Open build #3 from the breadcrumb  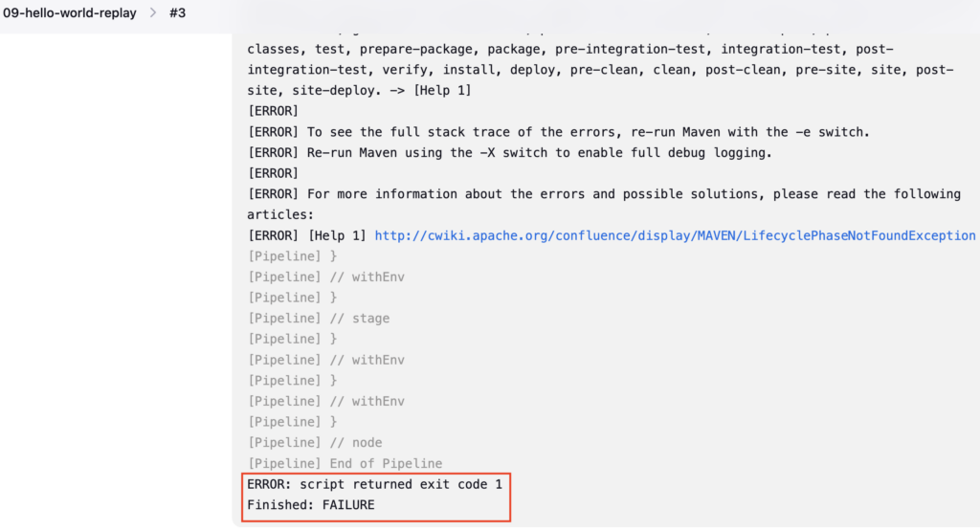click(x=177, y=13)
